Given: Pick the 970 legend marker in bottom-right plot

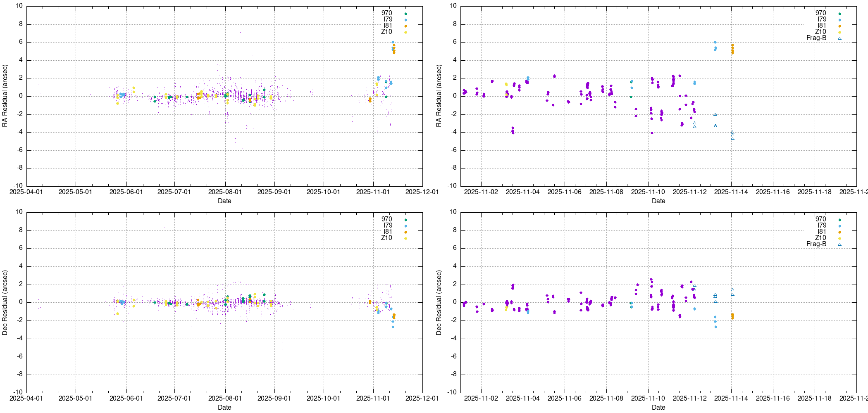Looking at the screenshot, I should [839, 220].
